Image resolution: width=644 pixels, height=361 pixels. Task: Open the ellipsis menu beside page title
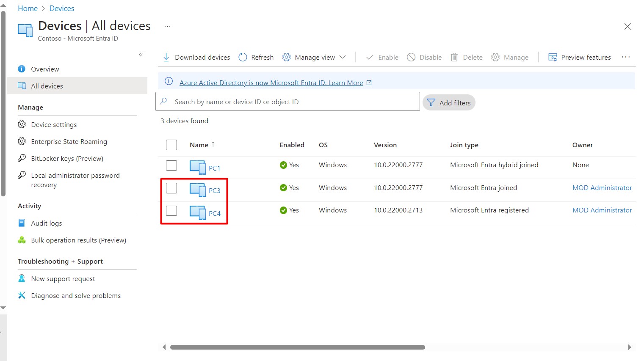point(168,26)
